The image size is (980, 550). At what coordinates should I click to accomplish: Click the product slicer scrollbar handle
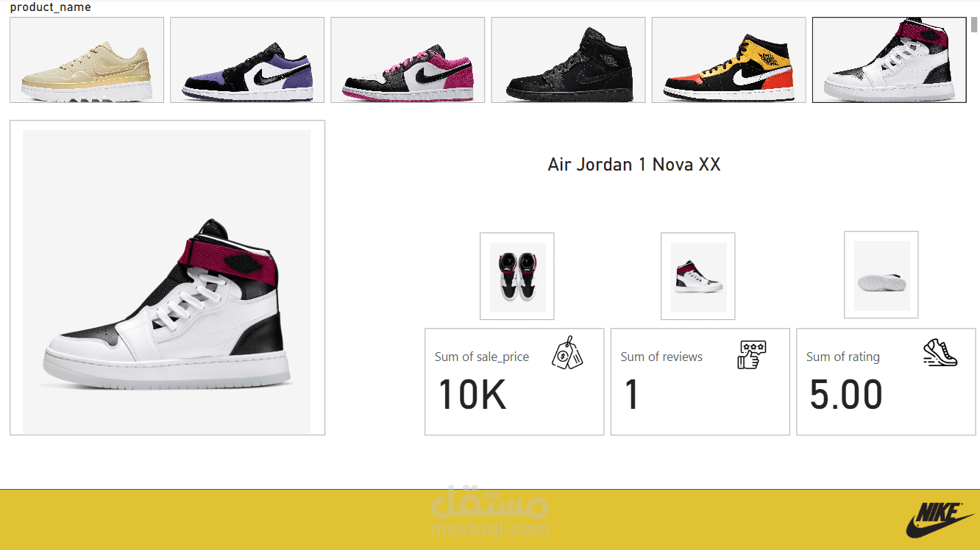click(974, 24)
